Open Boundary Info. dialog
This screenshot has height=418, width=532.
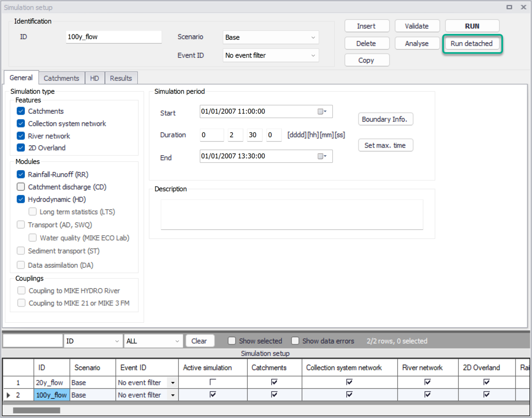coord(385,119)
